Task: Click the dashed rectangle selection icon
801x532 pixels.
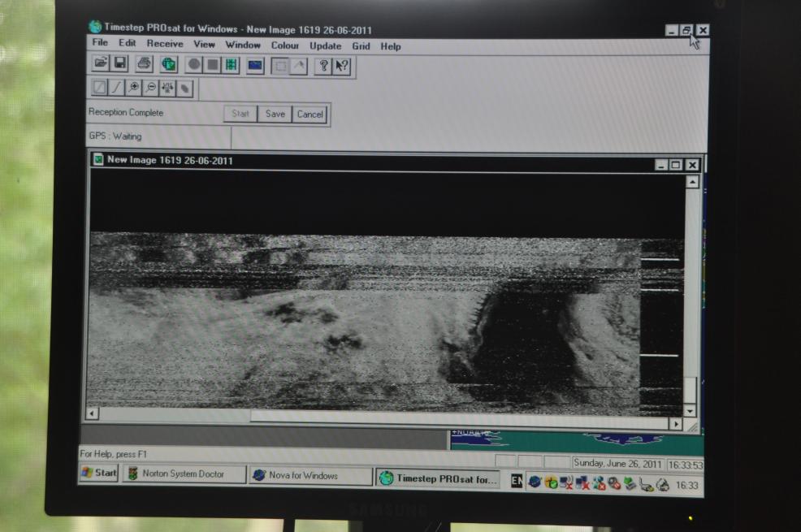Action: tap(280, 66)
